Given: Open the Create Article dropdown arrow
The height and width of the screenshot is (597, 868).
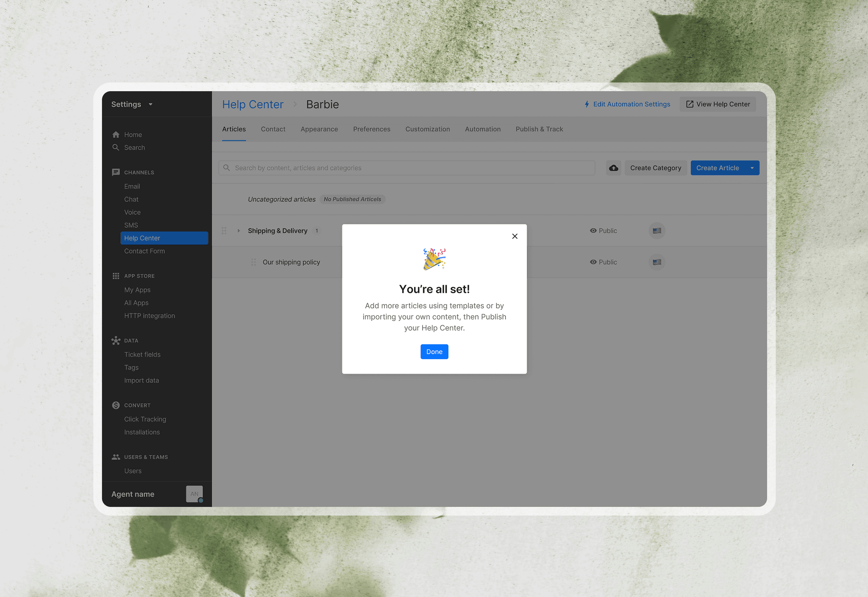Looking at the screenshot, I should click(x=752, y=168).
